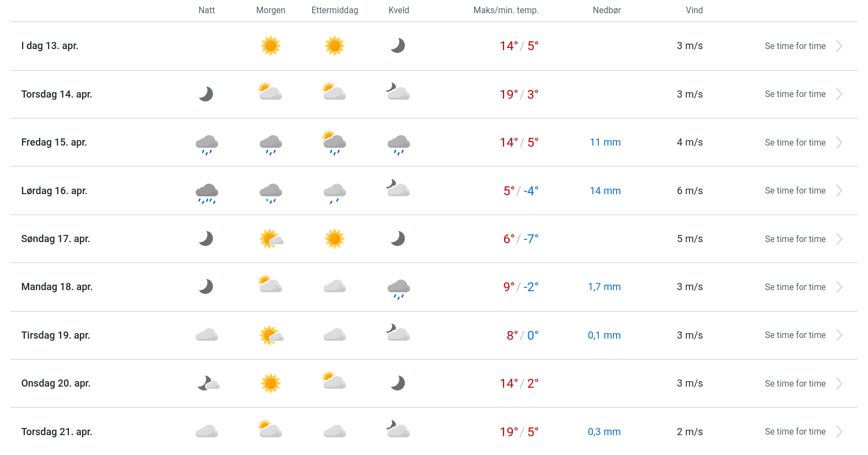
Task: Click the rainy night icon for Fredag 15. apr.
Action: point(207,144)
